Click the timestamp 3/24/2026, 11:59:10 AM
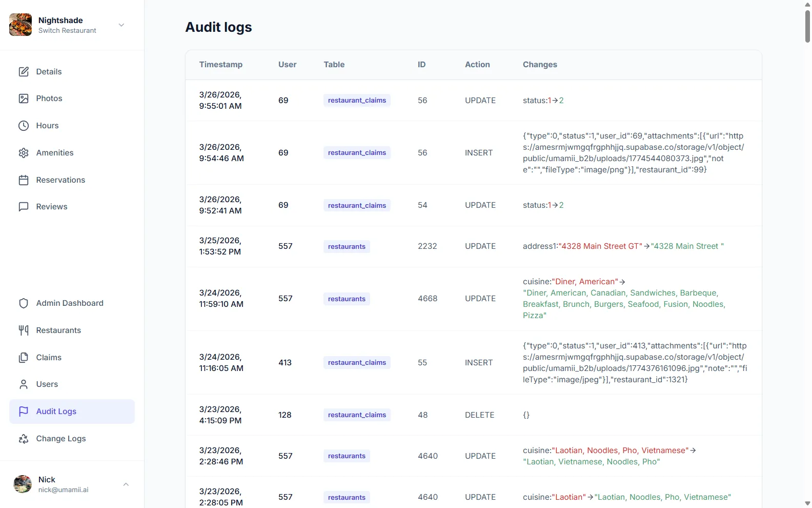This screenshot has width=812, height=508. (221, 299)
